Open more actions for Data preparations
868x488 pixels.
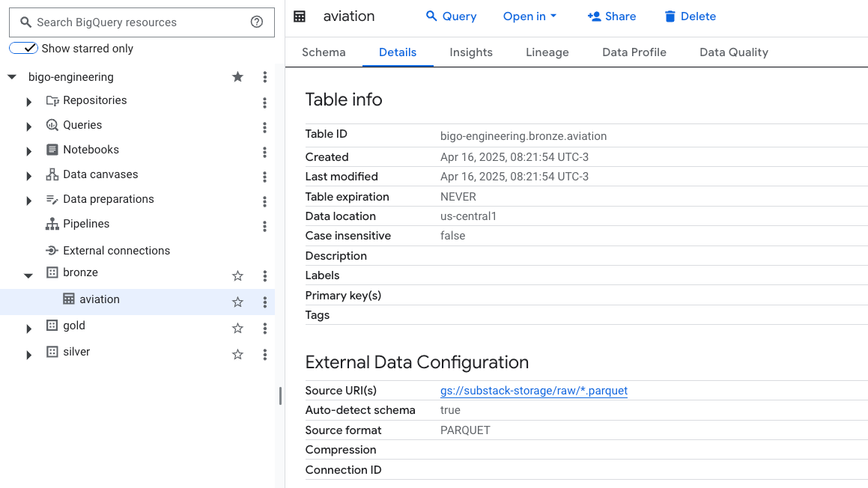264,201
